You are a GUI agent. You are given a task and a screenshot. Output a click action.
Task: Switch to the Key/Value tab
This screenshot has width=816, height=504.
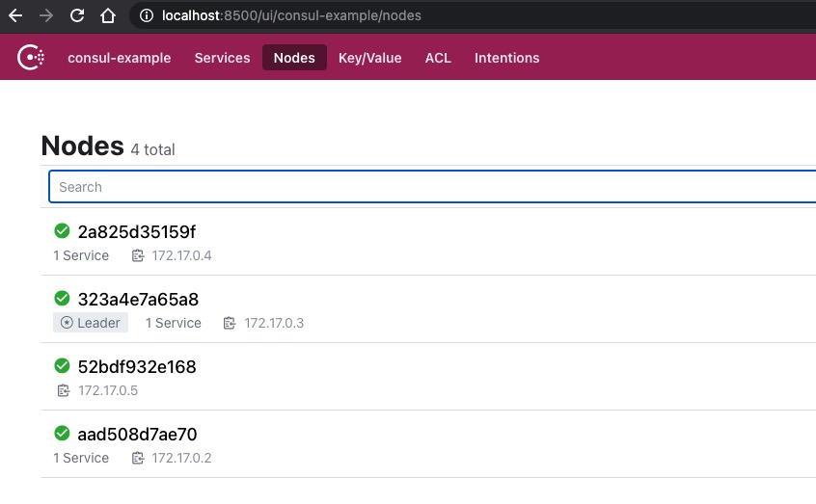(x=370, y=58)
